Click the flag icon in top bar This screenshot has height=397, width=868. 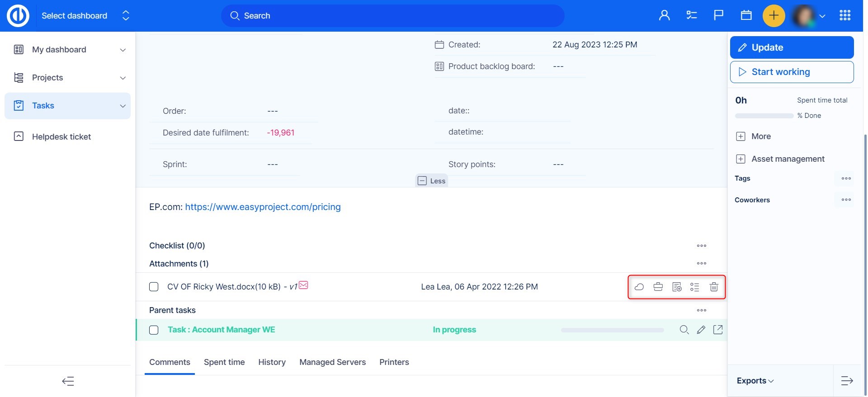pyautogui.click(x=718, y=15)
